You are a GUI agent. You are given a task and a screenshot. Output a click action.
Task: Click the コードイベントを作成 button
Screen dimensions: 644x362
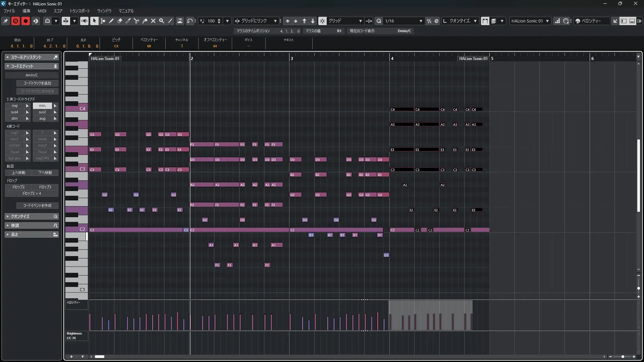point(37,205)
